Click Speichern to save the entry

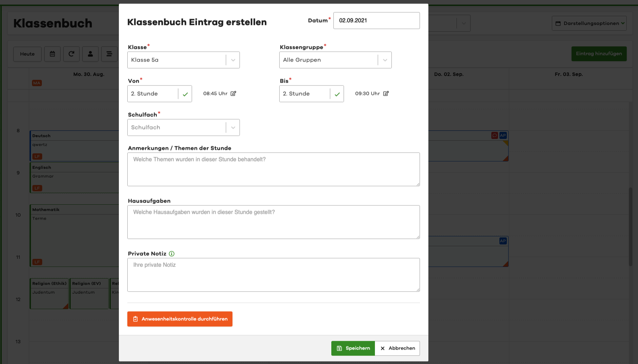(x=353, y=348)
